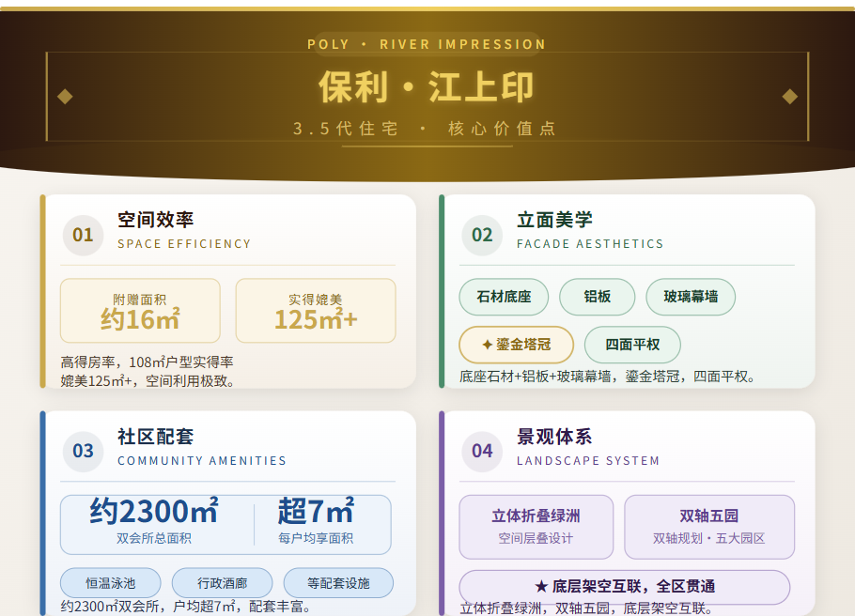Image resolution: width=855 pixels, height=616 pixels.
Task: Click the 04 number badge
Action: click(482, 452)
